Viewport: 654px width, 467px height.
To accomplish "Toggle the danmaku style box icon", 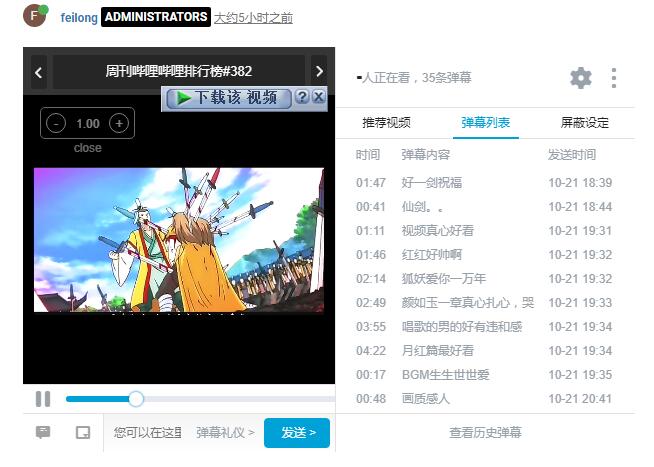I will 83,433.
